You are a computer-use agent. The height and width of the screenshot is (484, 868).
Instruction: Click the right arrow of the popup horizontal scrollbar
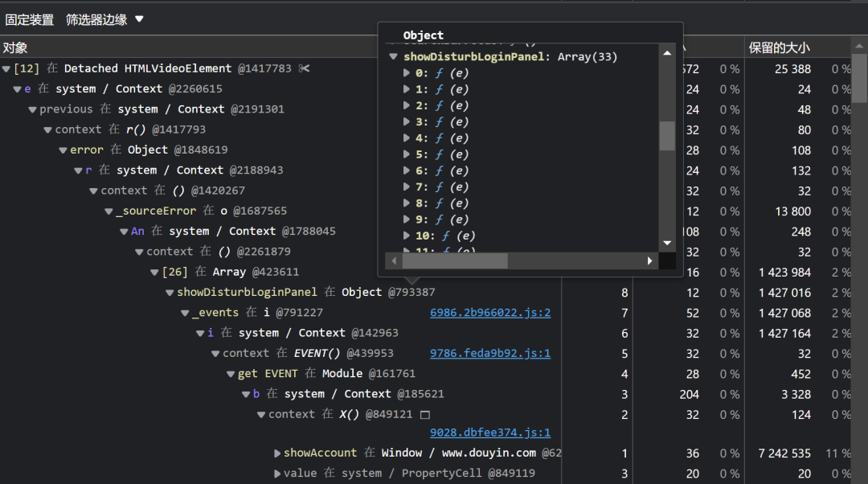[x=650, y=260]
